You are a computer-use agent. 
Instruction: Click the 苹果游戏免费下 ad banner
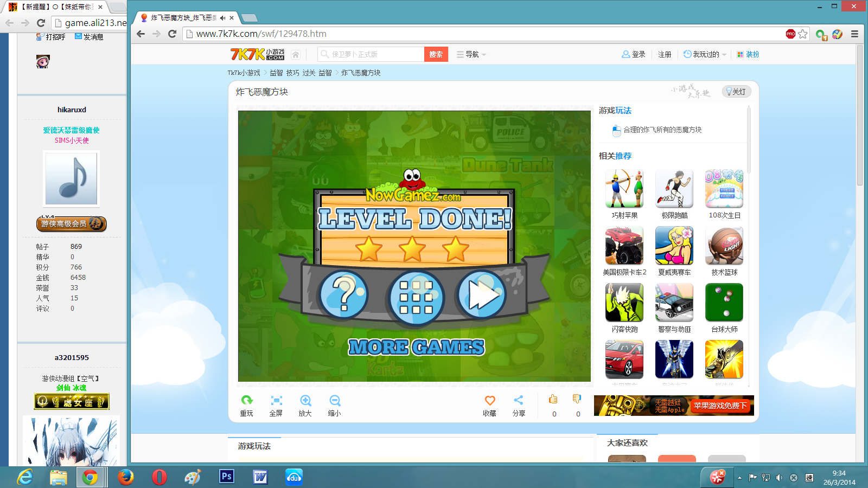tap(674, 406)
